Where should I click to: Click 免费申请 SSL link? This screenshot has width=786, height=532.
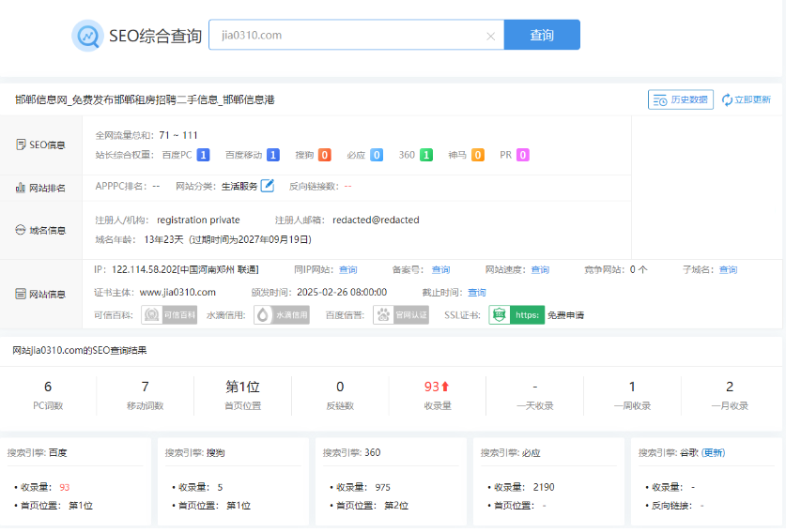coord(565,315)
